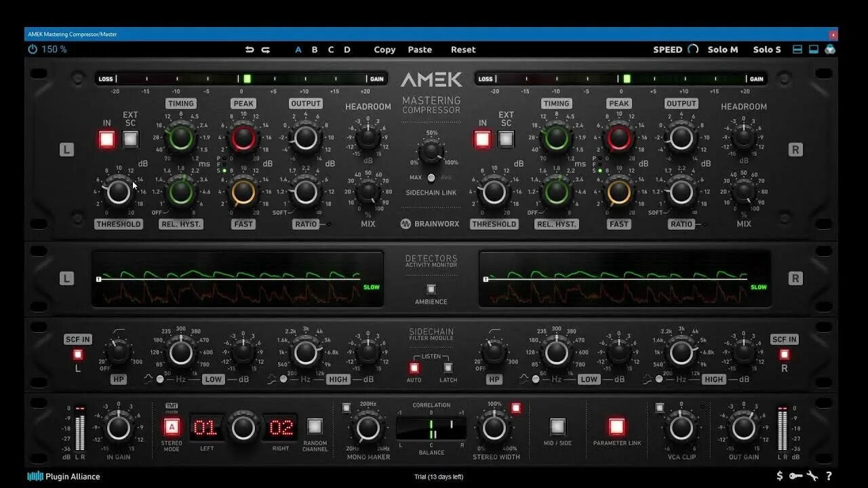
Task: Click the redo arrow icon
Action: click(x=266, y=49)
